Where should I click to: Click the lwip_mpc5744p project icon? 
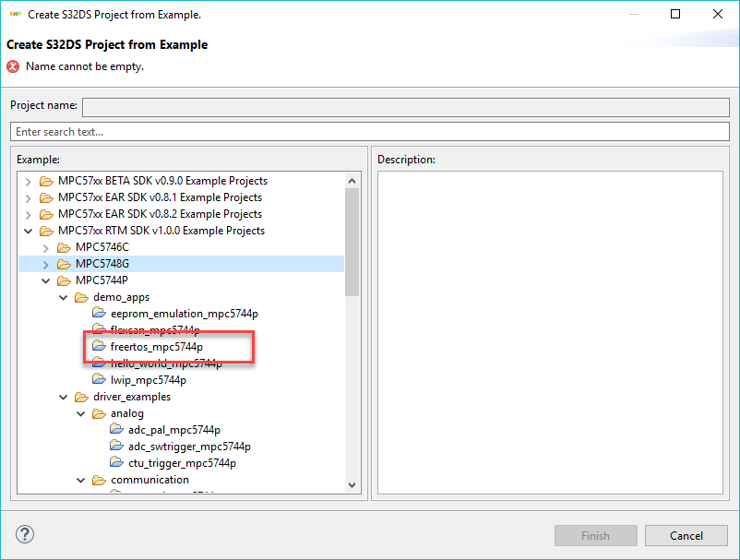99,379
